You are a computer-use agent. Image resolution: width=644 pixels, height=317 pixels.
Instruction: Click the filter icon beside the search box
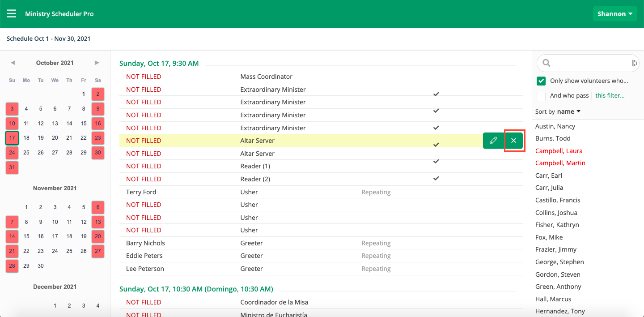coord(634,63)
